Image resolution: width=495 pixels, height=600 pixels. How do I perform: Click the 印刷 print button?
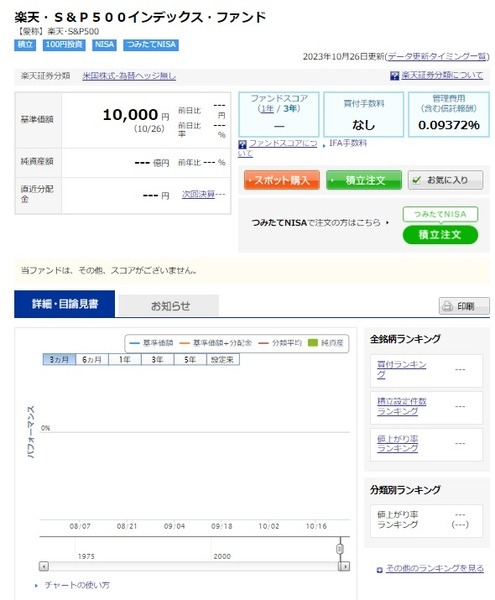coord(464,306)
